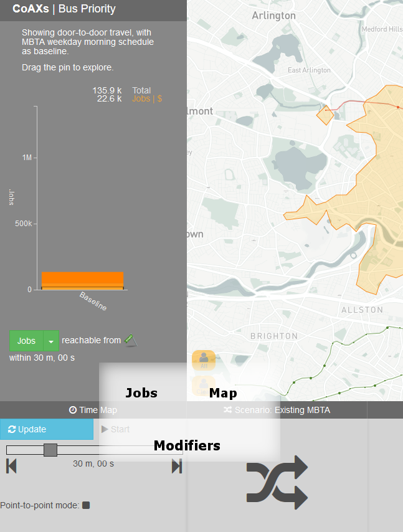Jump to slider start with skip-back icon

click(x=11, y=466)
